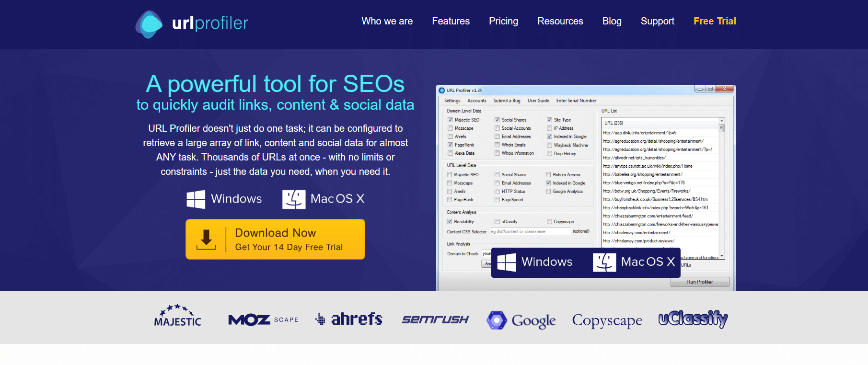Click the URL (236) column header
868x365 pixels.
pos(660,123)
